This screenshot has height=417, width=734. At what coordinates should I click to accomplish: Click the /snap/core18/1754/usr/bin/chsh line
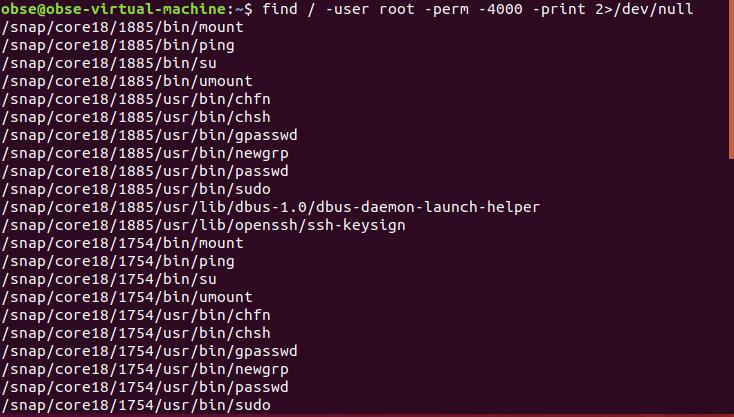[x=135, y=333]
